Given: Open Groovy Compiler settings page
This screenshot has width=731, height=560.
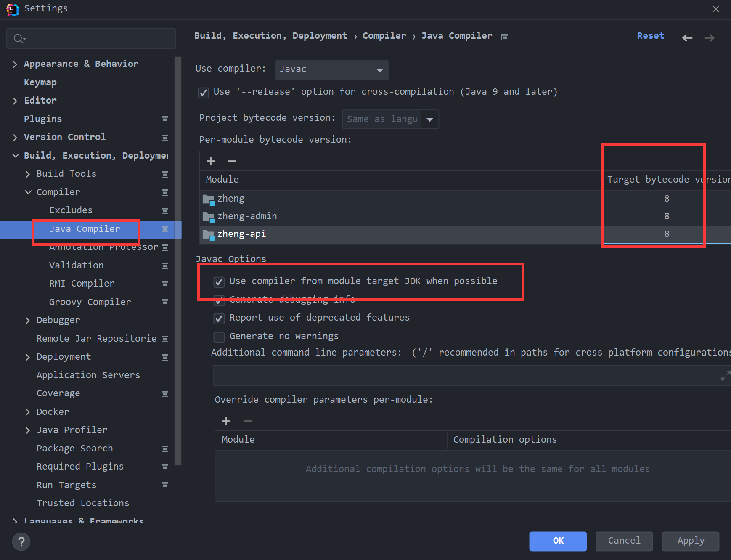Looking at the screenshot, I should (90, 302).
